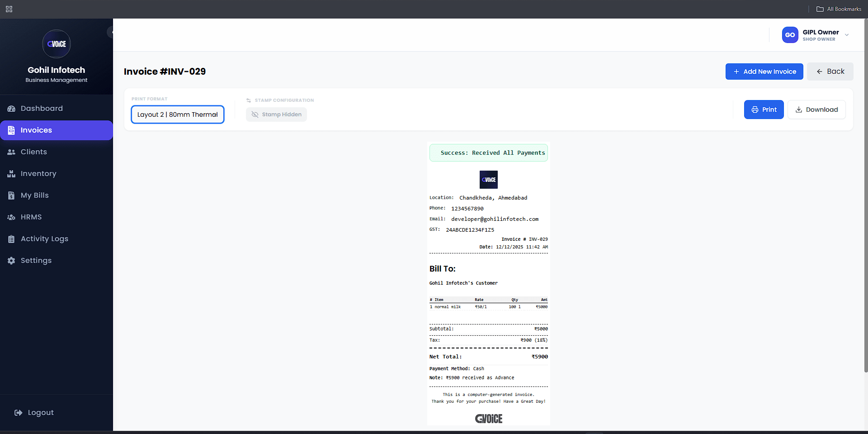Click the location Chandkheda, Ahmedabad
The height and width of the screenshot is (434, 868).
point(493,198)
